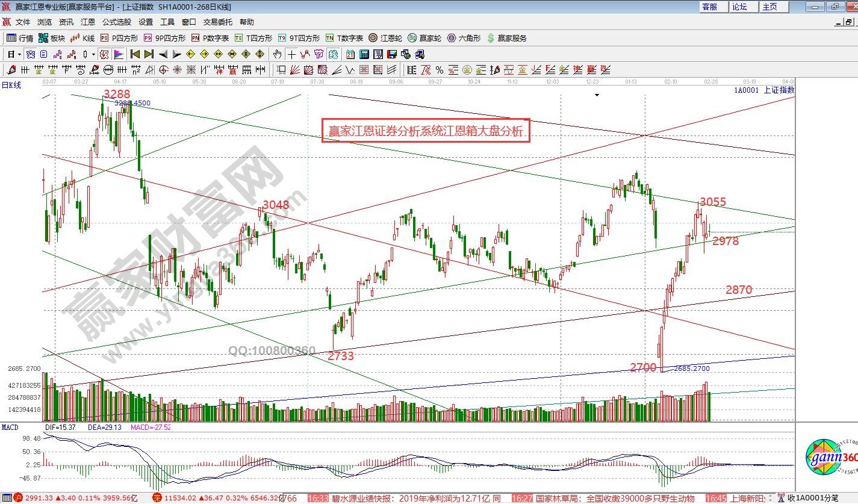Image resolution: width=858 pixels, height=504 pixels.
Task: Click the 客服 customer service button
Action: pos(710,7)
